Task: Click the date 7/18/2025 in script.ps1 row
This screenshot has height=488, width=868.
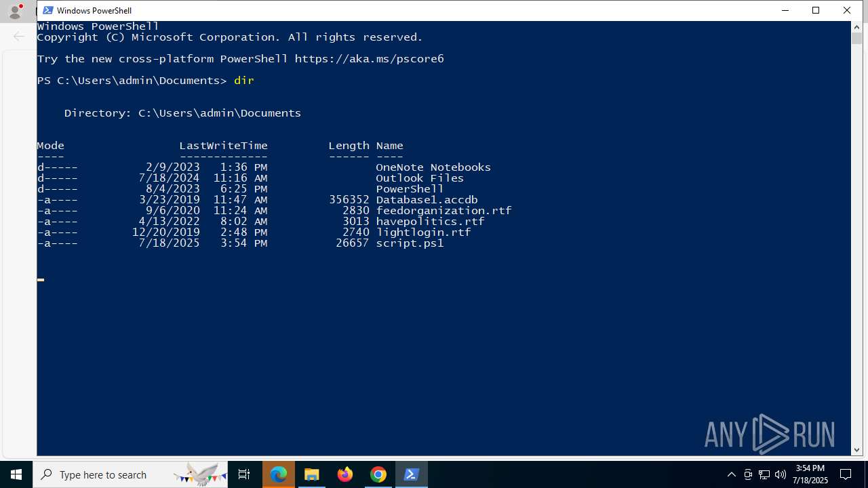Action: 169,243
